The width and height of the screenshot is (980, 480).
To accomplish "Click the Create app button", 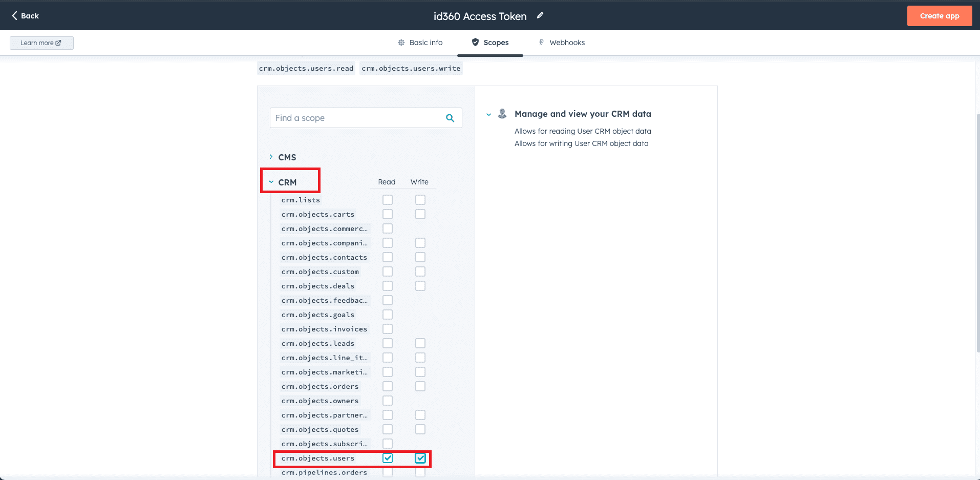I will click(940, 16).
